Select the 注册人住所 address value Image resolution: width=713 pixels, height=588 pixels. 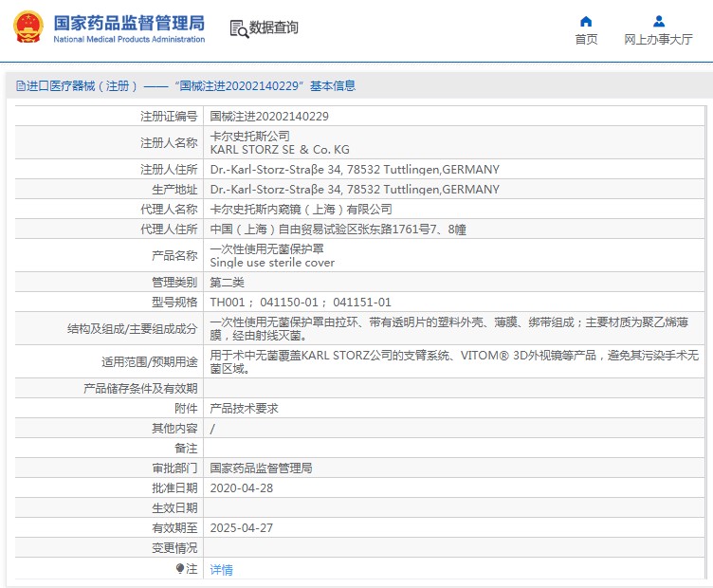click(x=355, y=170)
